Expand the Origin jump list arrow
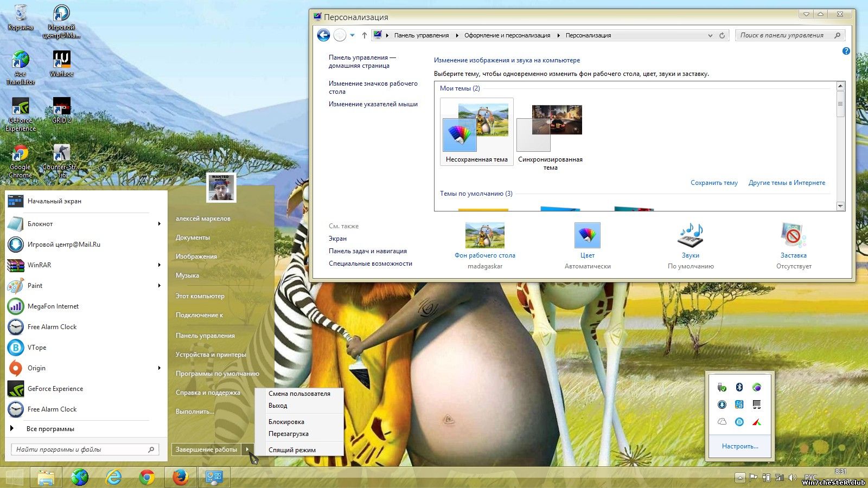Image resolution: width=868 pixels, height=488 pixels. (159, 368)
